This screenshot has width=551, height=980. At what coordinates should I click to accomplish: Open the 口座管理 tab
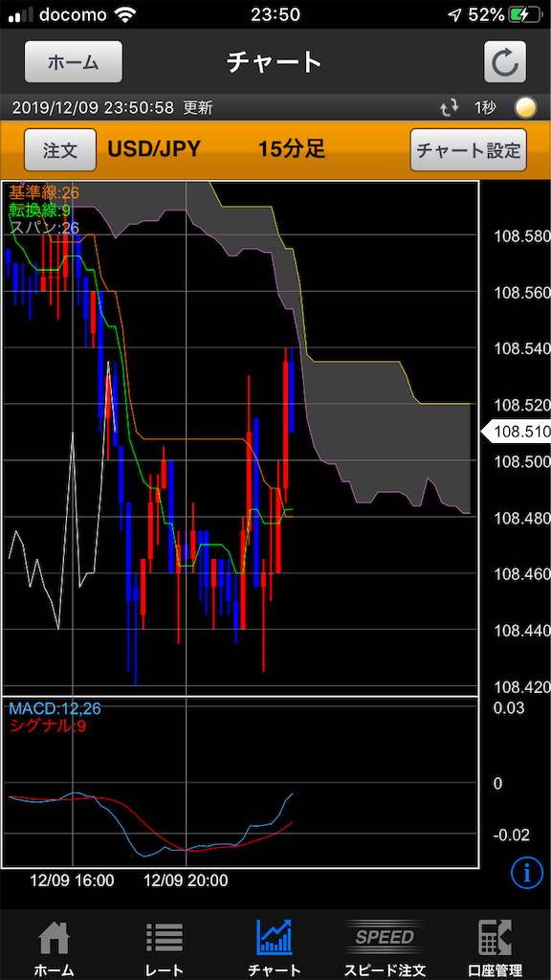495,948
